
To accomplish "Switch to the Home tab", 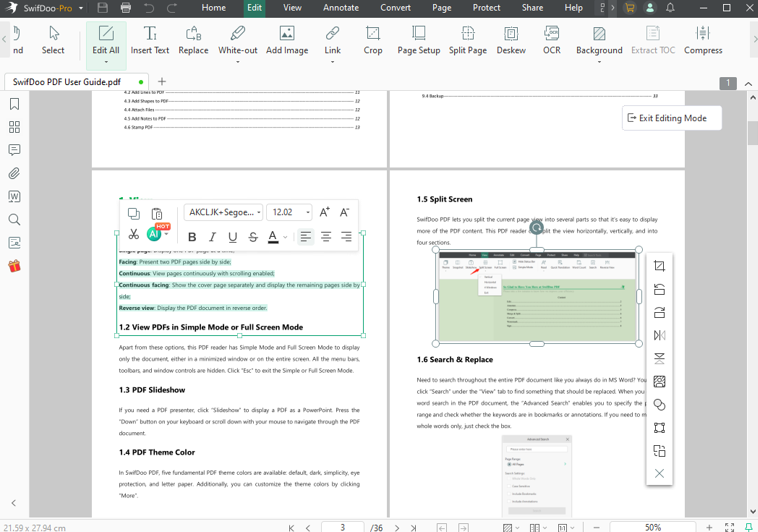I will tap(214, 8).
